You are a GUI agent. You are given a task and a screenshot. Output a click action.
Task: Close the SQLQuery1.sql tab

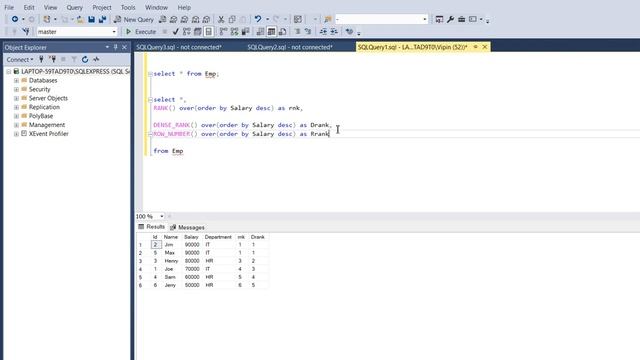pos(484,47)
